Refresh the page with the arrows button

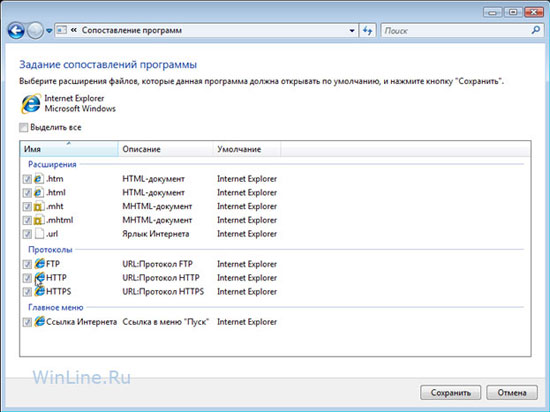(x=367, y=31)
